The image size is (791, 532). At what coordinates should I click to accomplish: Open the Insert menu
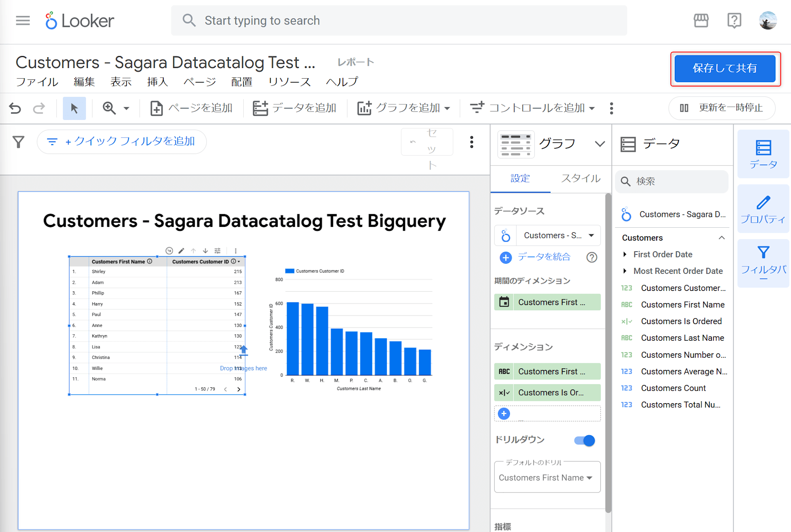click(157, 82)
